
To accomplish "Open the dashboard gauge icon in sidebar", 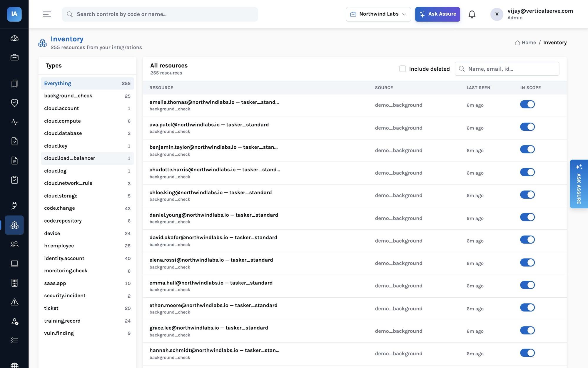I will [x=14, y=38].
